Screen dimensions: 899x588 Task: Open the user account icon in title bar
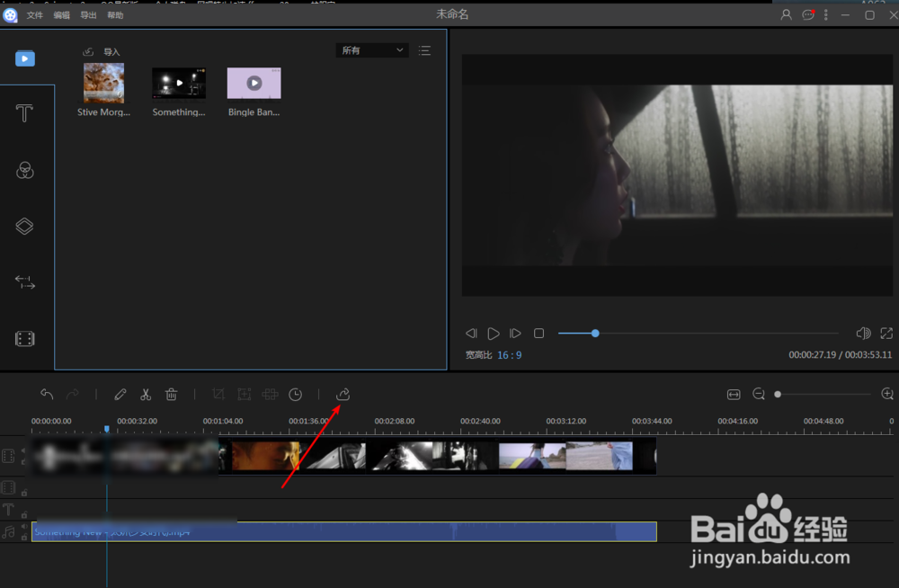tap(786, 15)
